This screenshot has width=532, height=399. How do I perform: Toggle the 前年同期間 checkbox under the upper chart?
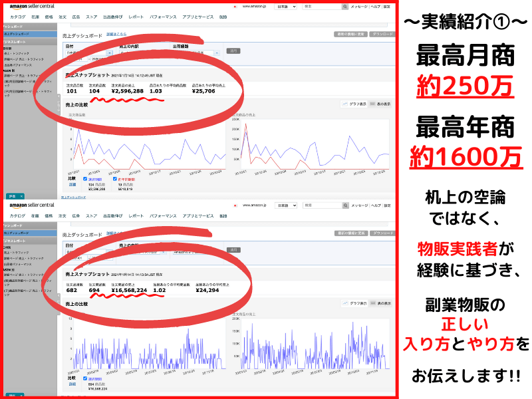pos(116,179)
